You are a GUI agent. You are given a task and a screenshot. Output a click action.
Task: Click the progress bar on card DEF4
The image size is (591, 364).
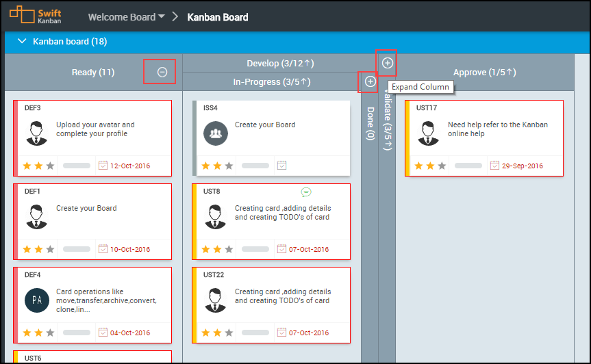pos(77,333)
